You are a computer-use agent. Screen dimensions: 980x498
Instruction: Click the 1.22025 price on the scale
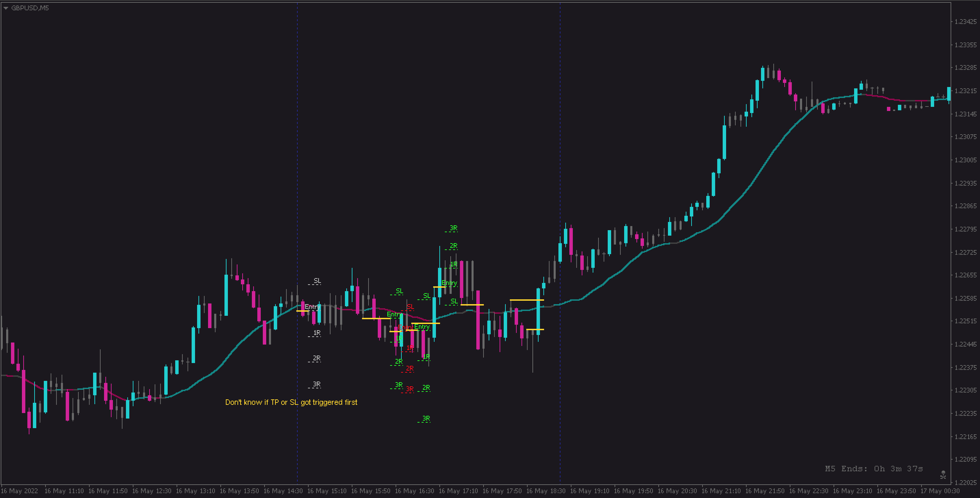pos(965,482)
